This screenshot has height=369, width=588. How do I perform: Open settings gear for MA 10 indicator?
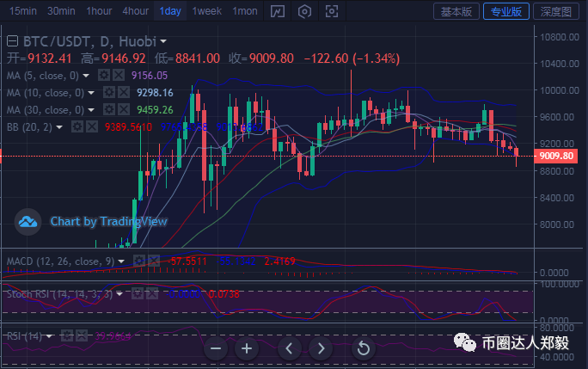109,92
